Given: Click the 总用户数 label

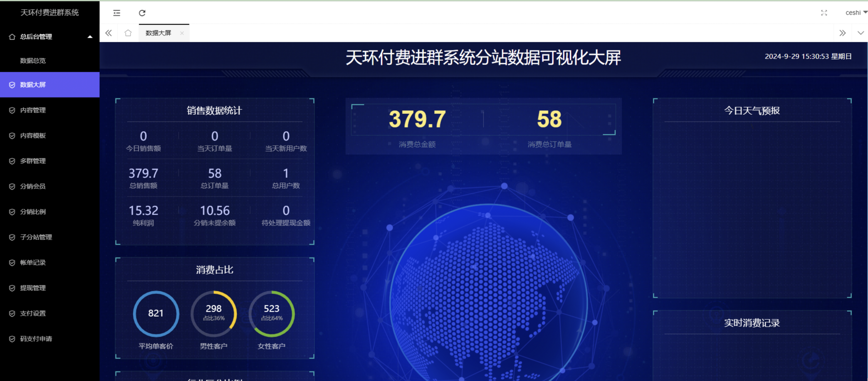Looking at the screenshot, I should pos(286,186).
